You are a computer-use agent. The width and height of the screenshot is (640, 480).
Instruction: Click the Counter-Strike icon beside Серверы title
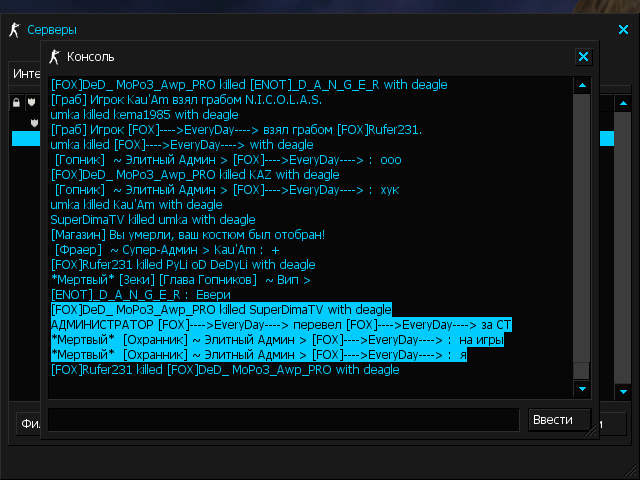tap(15, 30)
